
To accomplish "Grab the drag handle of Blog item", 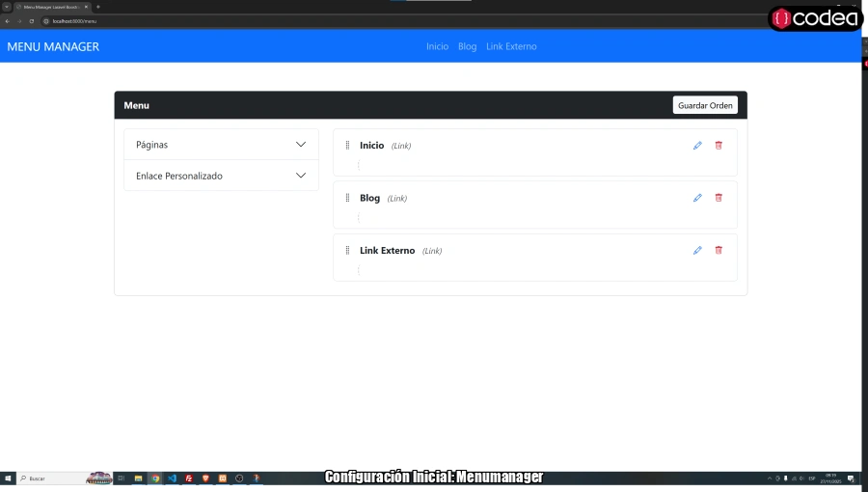I will [x=347, y=198].
